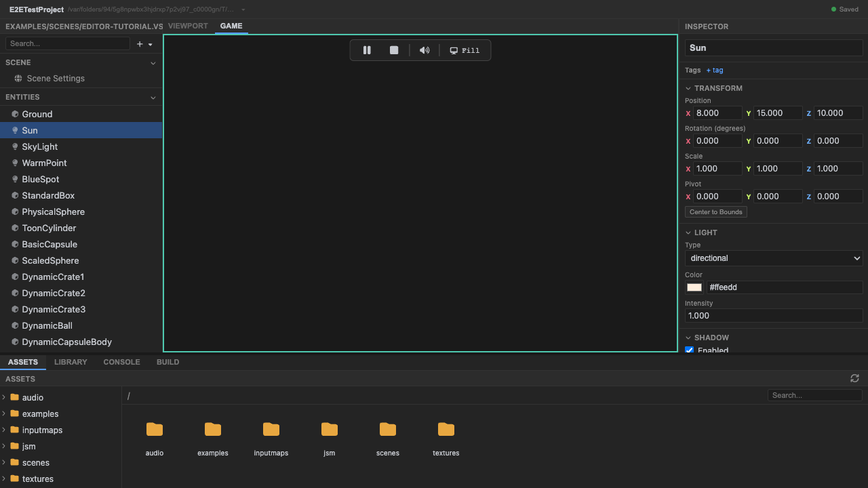
Task: Open the Fill display mode selector
Action: click(x=465, y=50)
